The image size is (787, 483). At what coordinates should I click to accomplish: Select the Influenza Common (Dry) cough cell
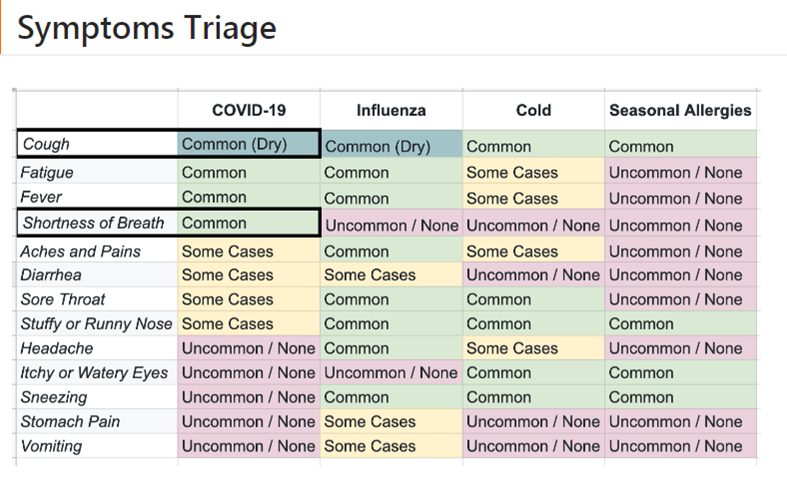(391, 145)
